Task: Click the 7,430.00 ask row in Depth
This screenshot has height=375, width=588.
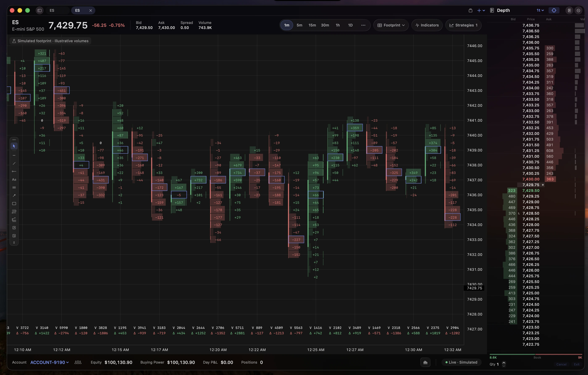Action: (536, 179)
